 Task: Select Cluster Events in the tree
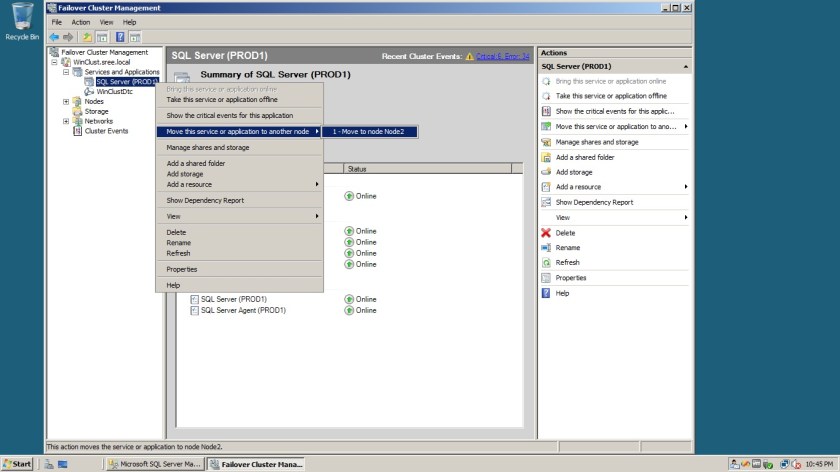pos(106,131)
